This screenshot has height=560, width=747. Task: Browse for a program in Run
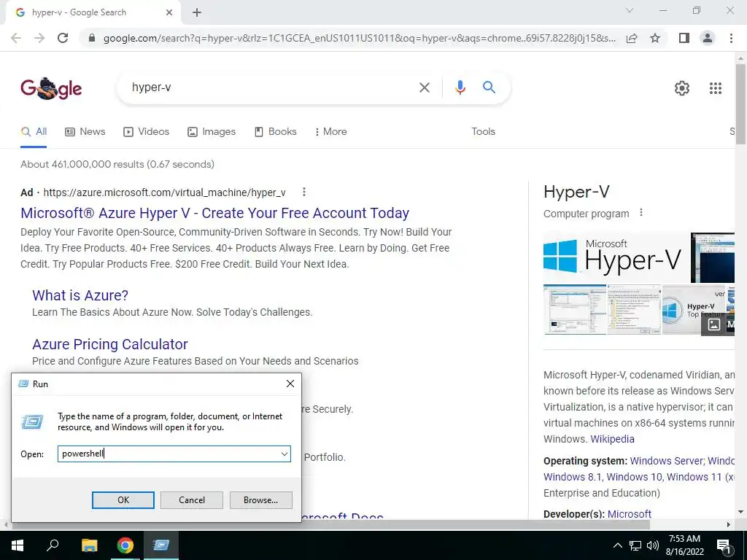260,500
